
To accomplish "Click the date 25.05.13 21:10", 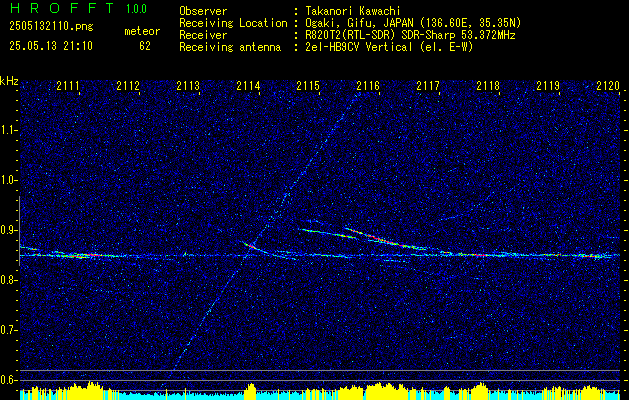I will [x=51, y=46].
